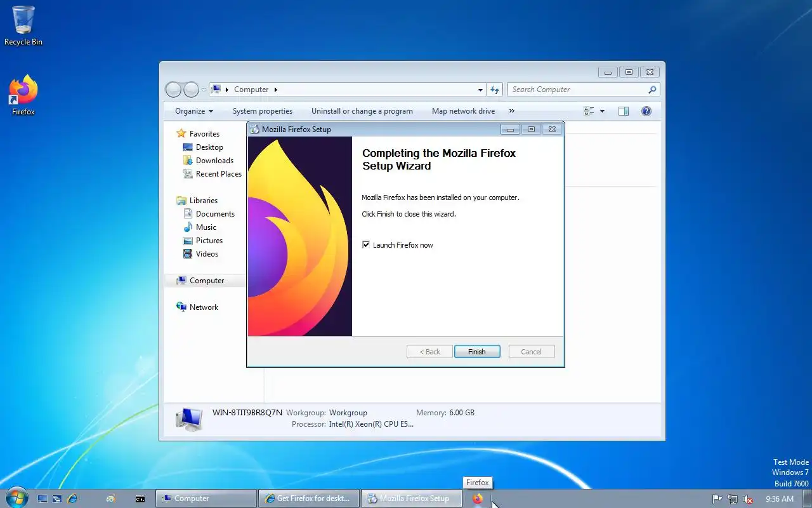The image size is (812, 508).
Task: Click the 9:36 AM taskbar clock
Action: coord(780,499)
